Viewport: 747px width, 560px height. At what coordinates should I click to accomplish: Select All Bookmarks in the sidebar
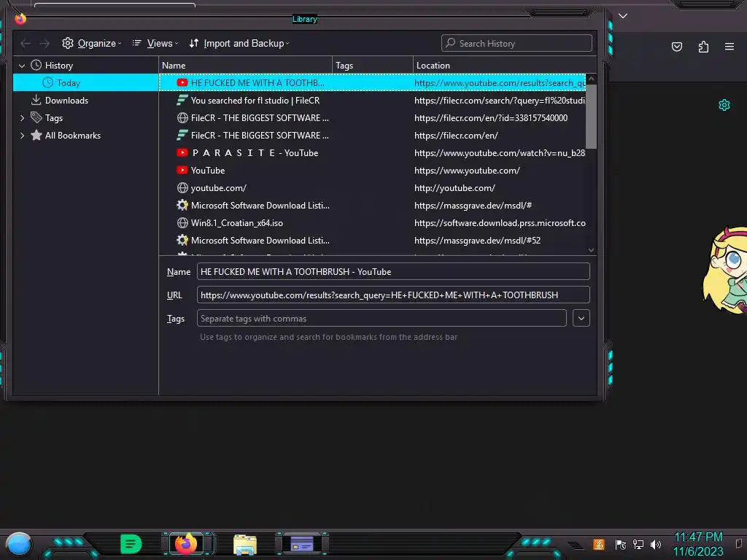click(86, 135)
